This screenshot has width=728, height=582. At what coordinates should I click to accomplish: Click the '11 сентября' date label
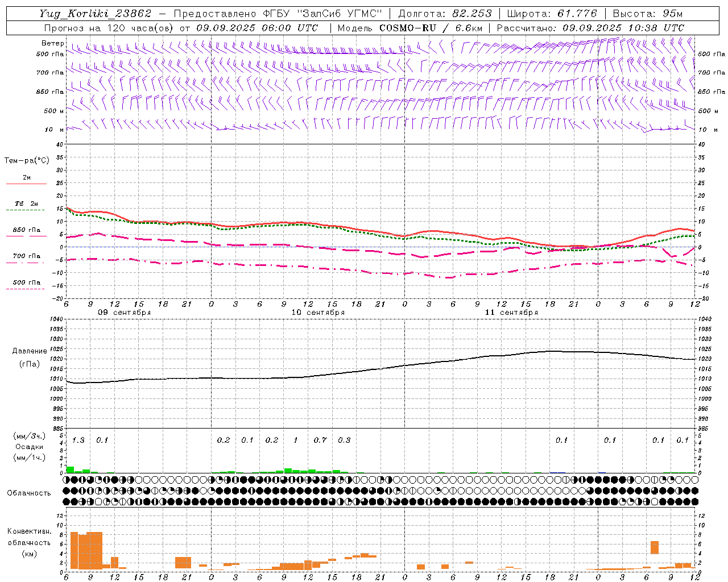click(x=511, y=313)
